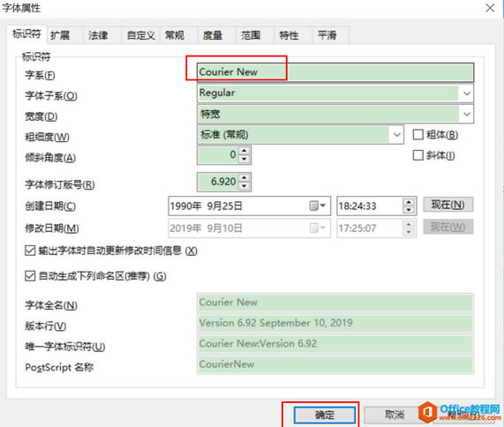
Task: Decrease the slant angle with the down arrow
Action: [244, 159]
